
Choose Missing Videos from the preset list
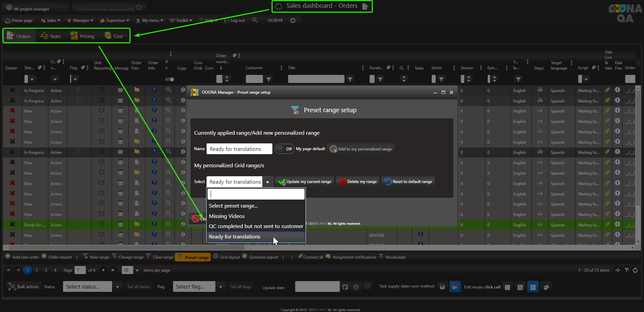(x=227, y=216)
